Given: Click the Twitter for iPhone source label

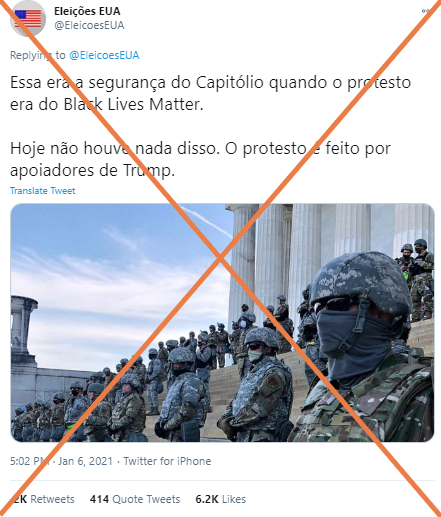Looking at the screenshot, I should point(167,461).
